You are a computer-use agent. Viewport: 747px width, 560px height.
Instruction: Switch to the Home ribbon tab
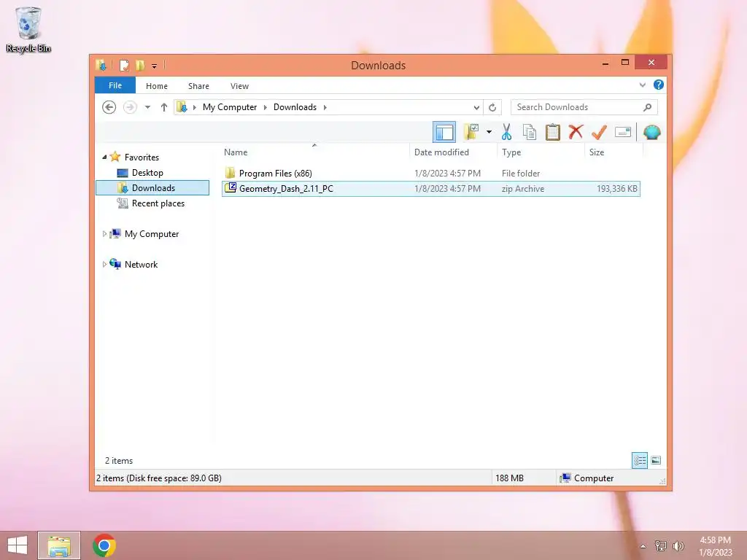[x=157, y=86]
